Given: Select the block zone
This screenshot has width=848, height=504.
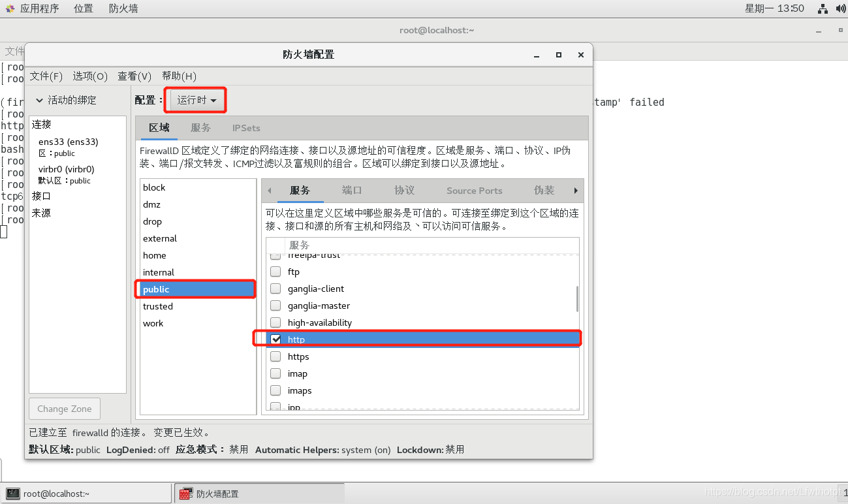Looking at the screenshot, I should tap(198, 187).
